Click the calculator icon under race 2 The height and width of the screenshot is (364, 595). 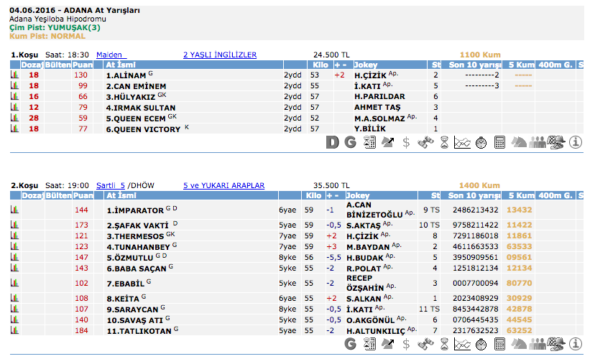(499, 344)
